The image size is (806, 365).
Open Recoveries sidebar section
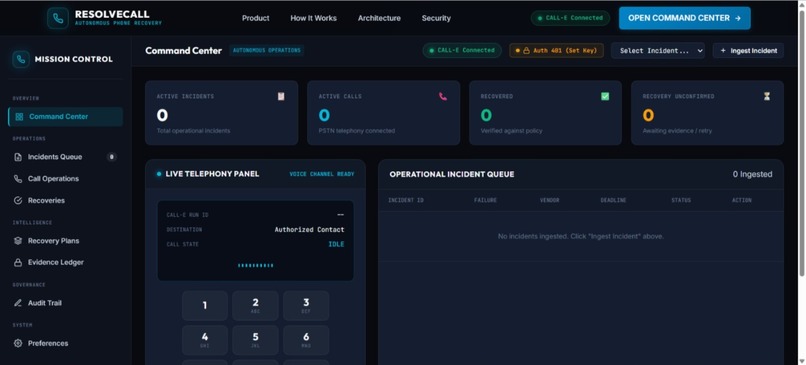(x=65, y=200)
